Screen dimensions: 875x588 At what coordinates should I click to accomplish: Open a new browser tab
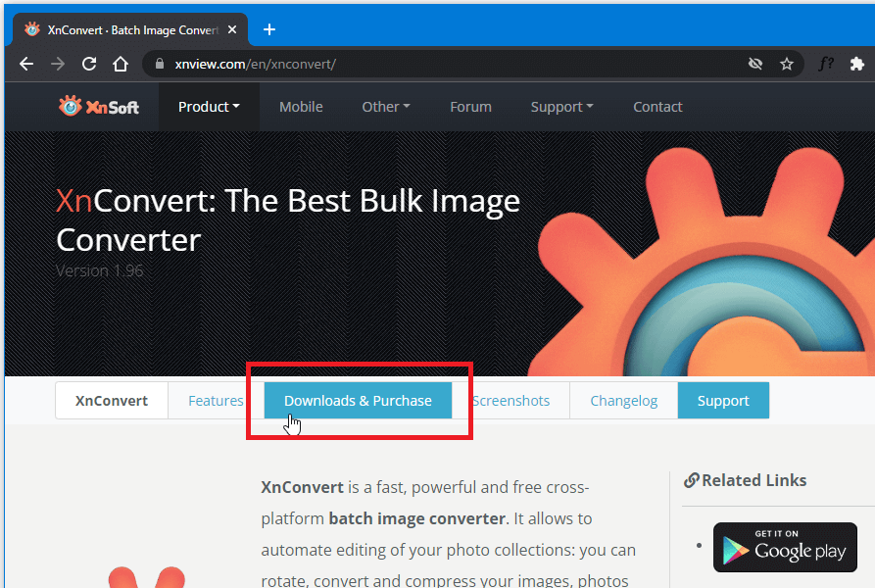click(x=269, y=29)
